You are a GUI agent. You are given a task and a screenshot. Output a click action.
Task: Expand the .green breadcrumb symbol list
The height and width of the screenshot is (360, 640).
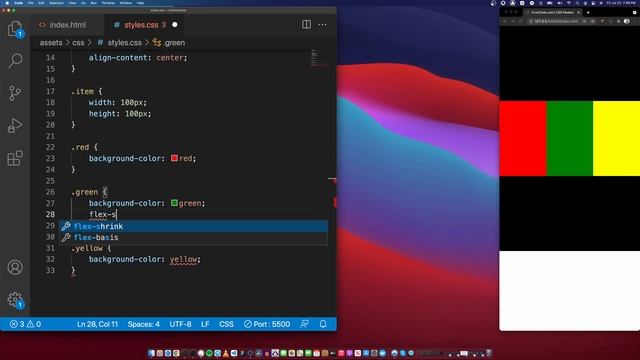tap(174, 42)
